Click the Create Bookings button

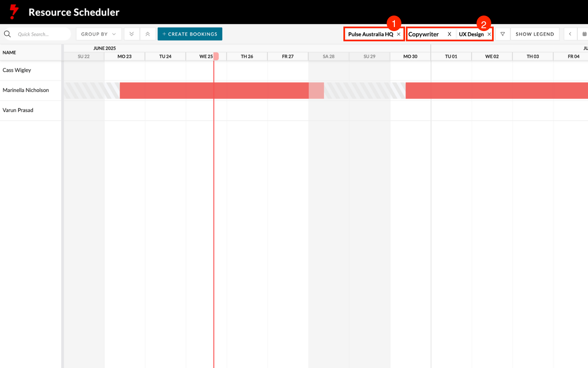click(190, 34)
